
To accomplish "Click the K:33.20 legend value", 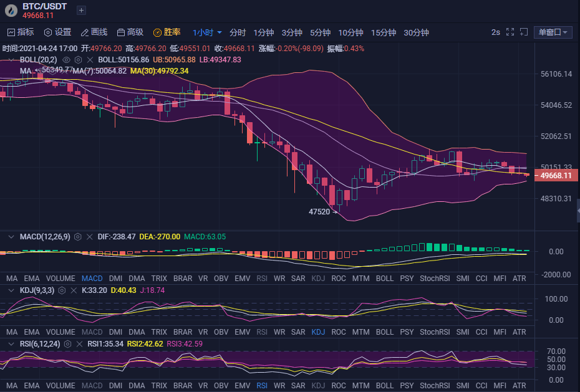I will click(x=94, y=290).
